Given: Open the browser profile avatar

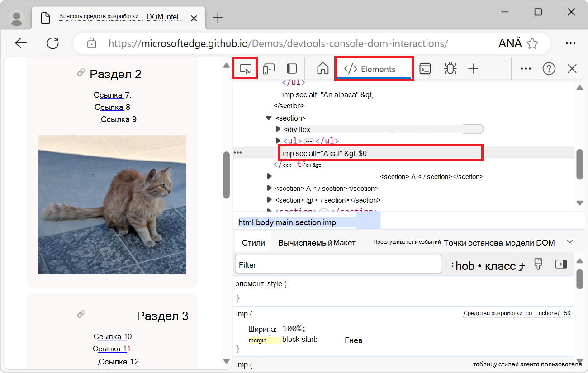Looking at the screenshot, I should [x=17, y=18].
